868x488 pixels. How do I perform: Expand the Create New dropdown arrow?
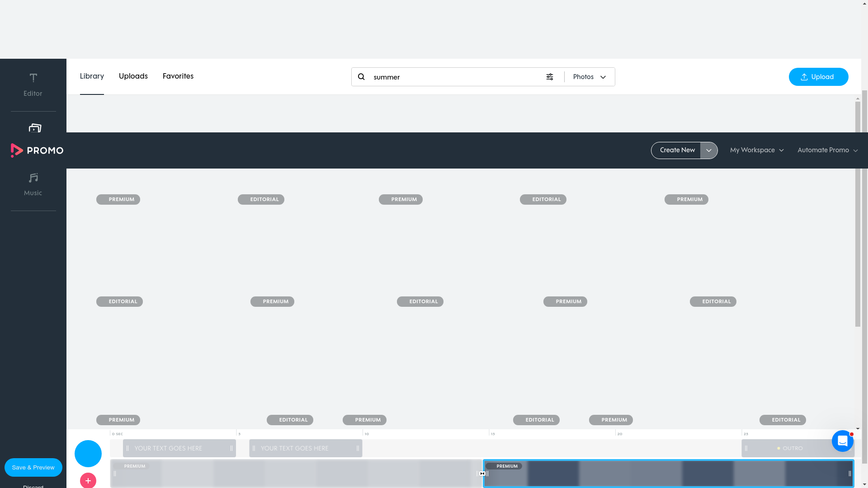pyautogui.click(x=709, y=150)
